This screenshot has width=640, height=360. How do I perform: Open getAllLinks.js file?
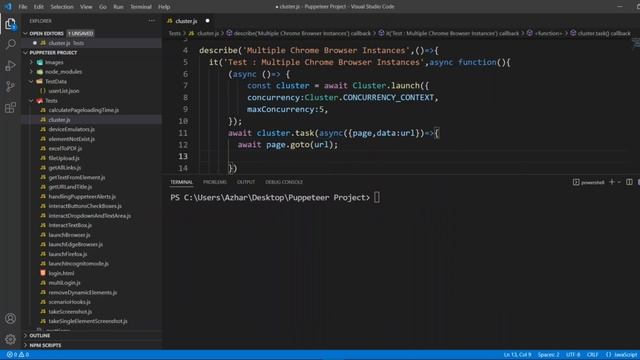click(65, 168)
